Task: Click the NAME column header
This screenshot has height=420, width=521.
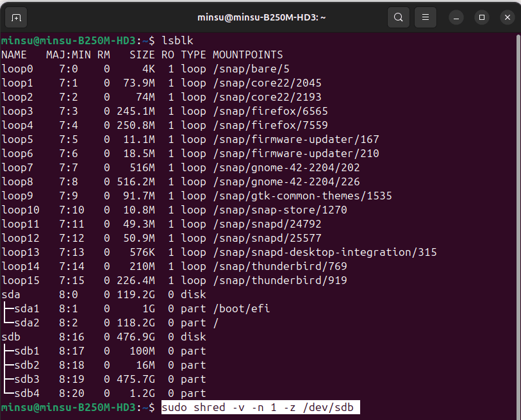Action: [x=14, y=55]
